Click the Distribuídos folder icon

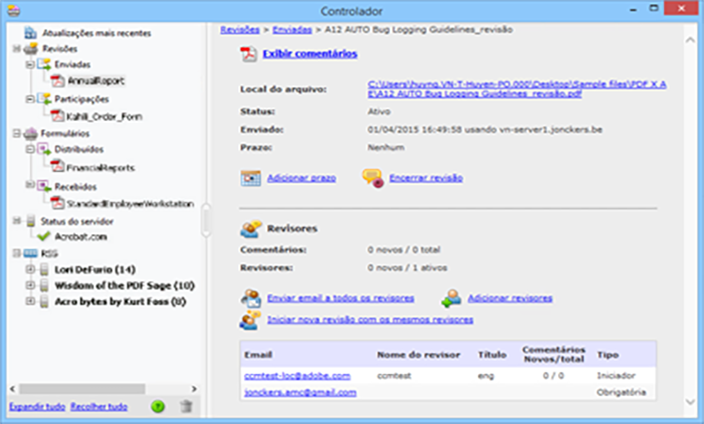pos(44,149)
